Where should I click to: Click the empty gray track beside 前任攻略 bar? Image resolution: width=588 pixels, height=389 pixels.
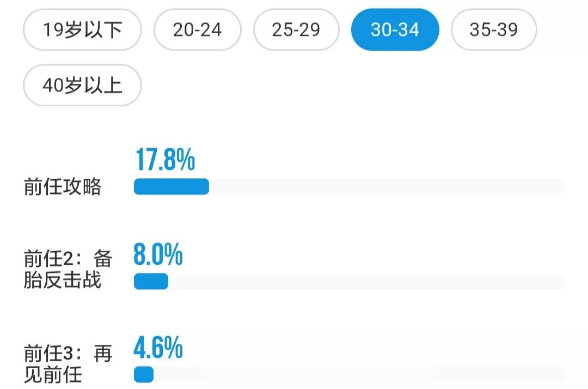click(x=387, y=186)
